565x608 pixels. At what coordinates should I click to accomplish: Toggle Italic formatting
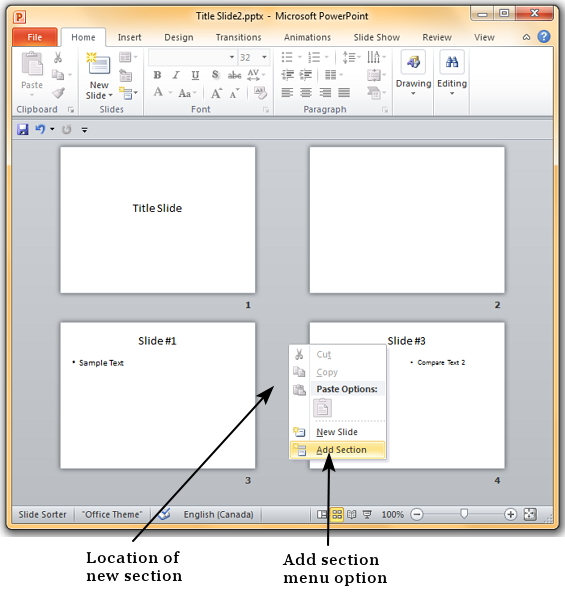coord(176,75)
